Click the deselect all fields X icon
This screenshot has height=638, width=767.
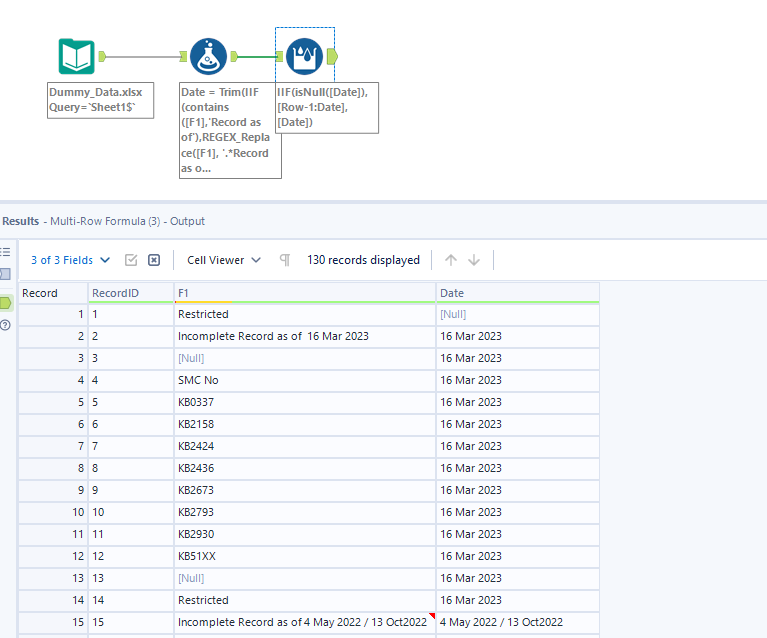click(x=154, y=260)
